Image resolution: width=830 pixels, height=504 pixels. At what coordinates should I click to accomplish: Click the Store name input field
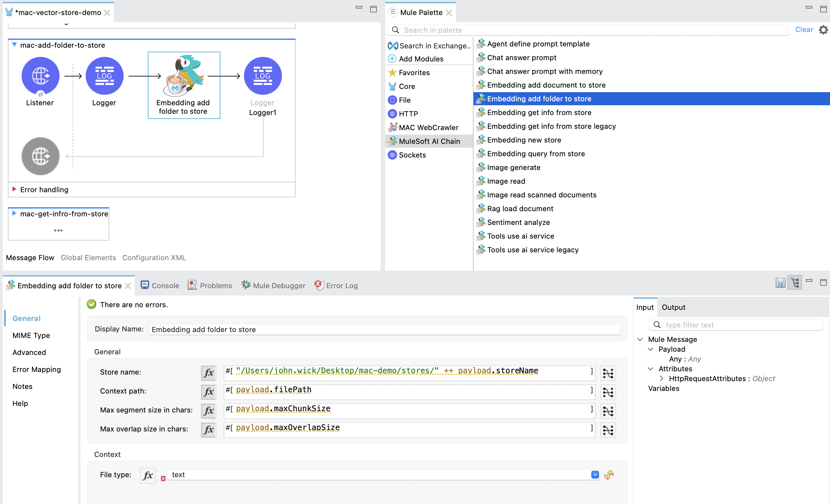409,371
